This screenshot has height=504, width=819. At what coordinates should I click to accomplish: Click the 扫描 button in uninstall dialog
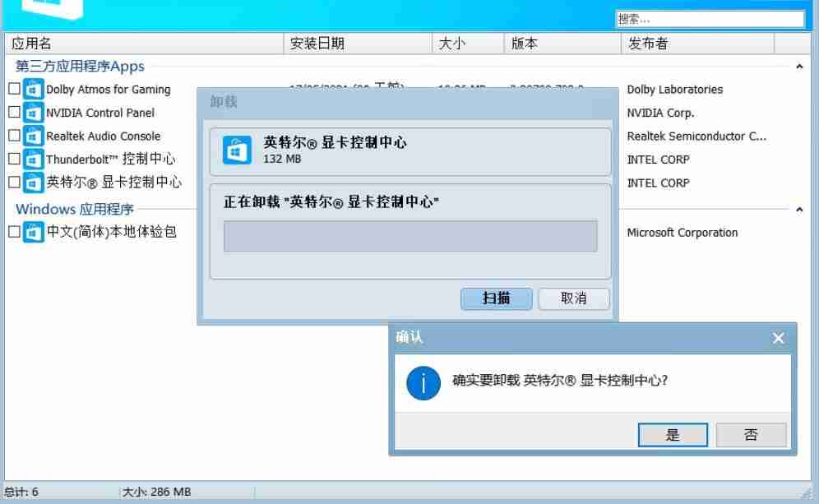click(496, 298)
